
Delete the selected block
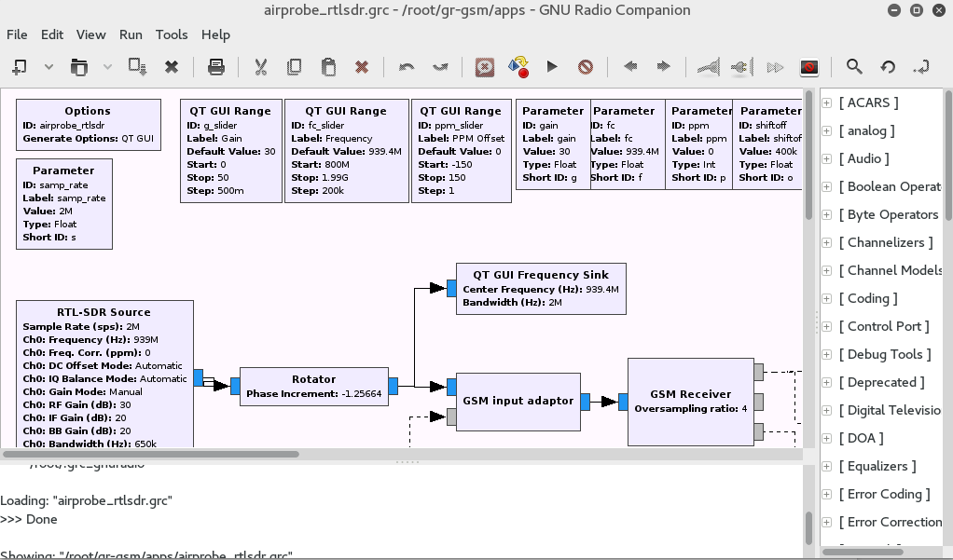click(362, 67)
